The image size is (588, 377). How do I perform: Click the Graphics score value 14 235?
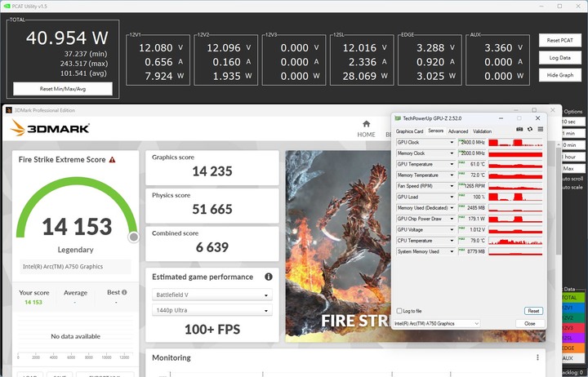[212, 171]
